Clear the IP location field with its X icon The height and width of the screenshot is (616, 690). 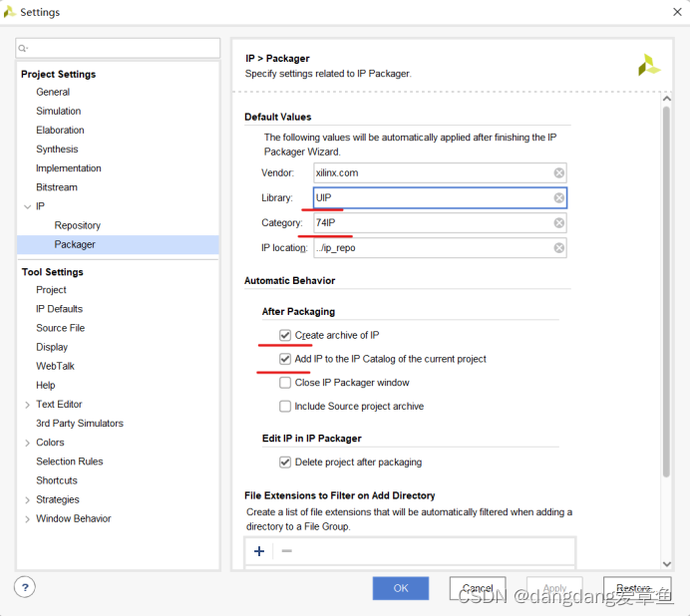click(x=558, y=248)
